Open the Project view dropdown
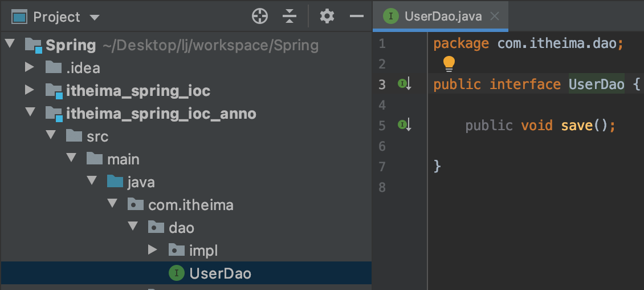This screenshot has width=644, height=290. (95, 17)
